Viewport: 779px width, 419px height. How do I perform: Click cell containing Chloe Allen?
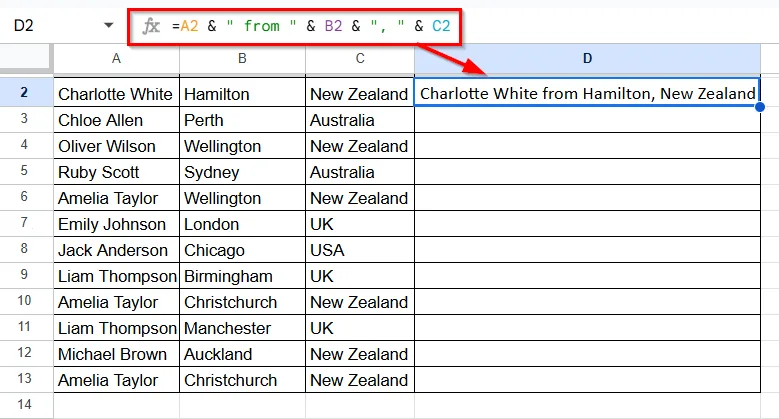click(x=116, y=120)
